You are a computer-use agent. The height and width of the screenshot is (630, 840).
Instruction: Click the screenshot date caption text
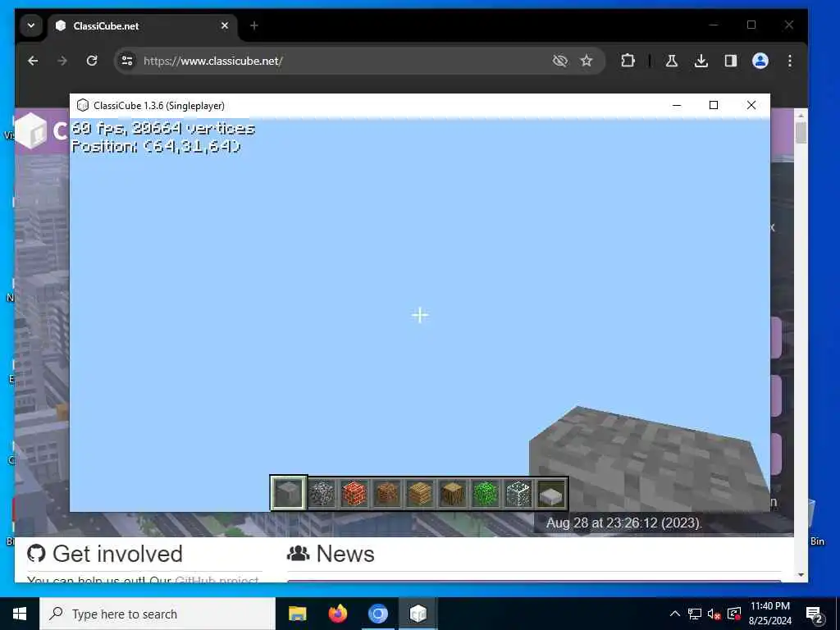[x=623, y=523]
